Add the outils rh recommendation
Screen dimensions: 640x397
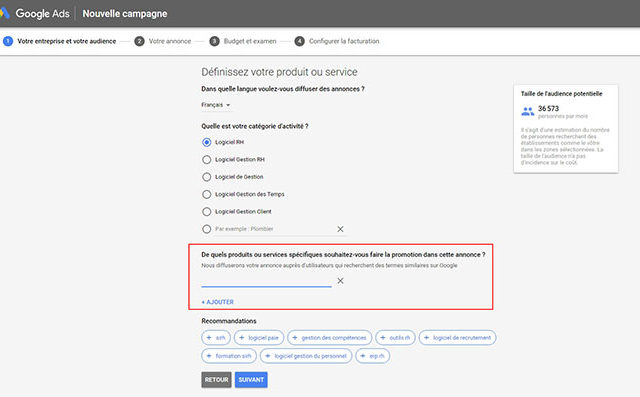396,337
